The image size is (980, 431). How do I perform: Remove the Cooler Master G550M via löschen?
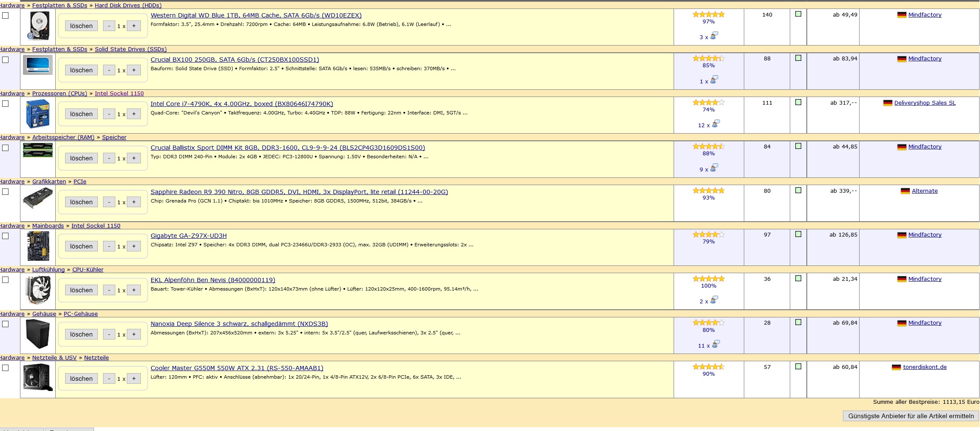click(81, 379)
